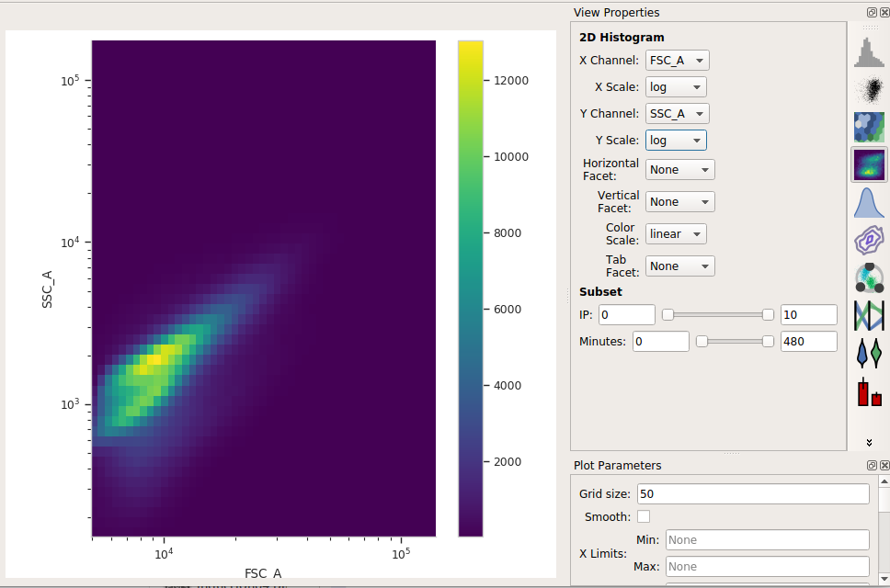Select the Hexbin plot view icon
This screenshot has width=890, height=588.
pos(869,127)
